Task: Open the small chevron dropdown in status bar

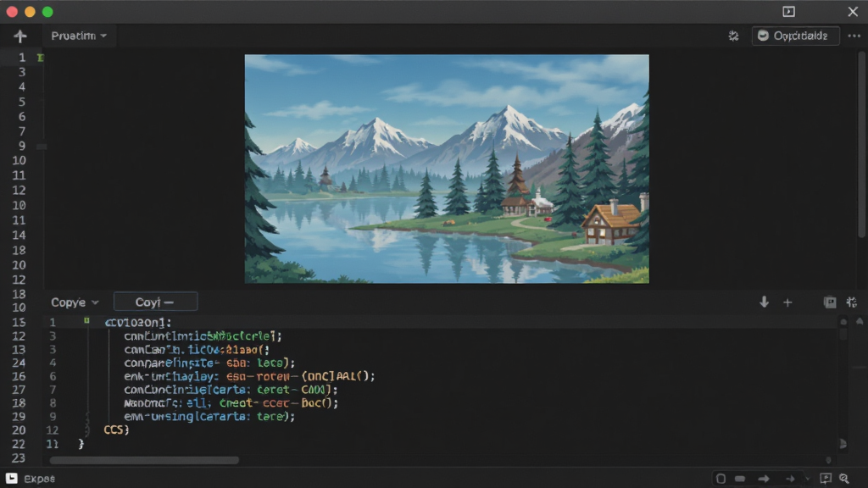Action: click(807, 480)
